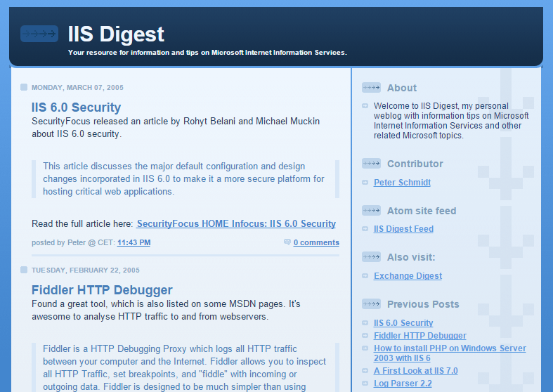This screenshot has height=392, width=553.
Task: Click the Previous Posts heading
Action: (x=423, y=304)
